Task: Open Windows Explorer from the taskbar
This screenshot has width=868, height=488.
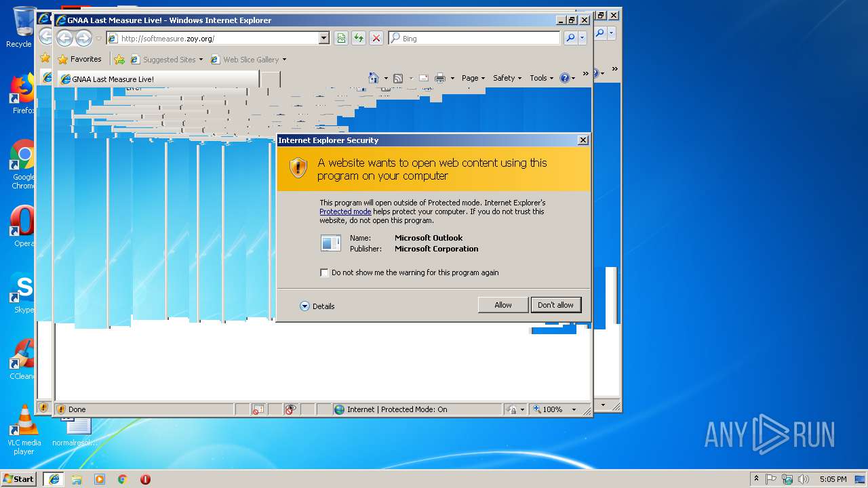Action: (77, 479)
